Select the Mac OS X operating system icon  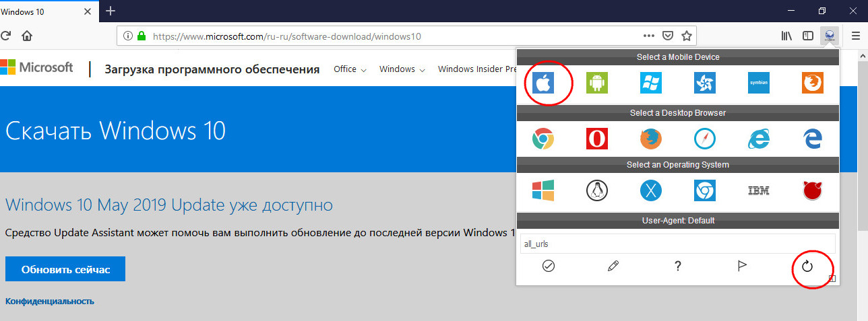pos(651,191)
